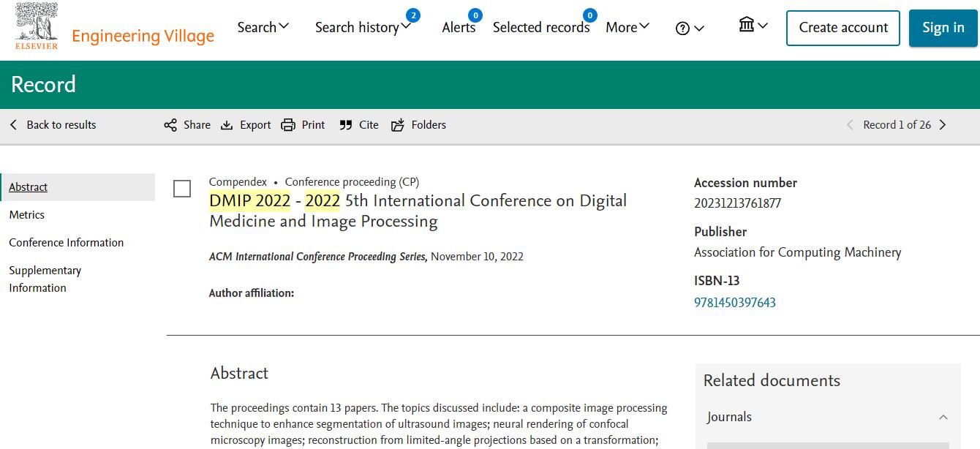Click the Folders icon
The image size is (980, 449).
click(398, 125)
